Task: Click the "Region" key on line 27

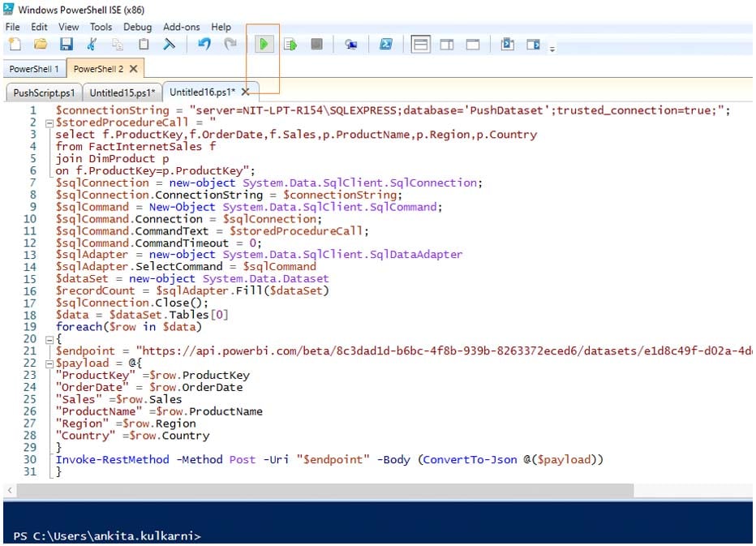Action: pos(82,423)
